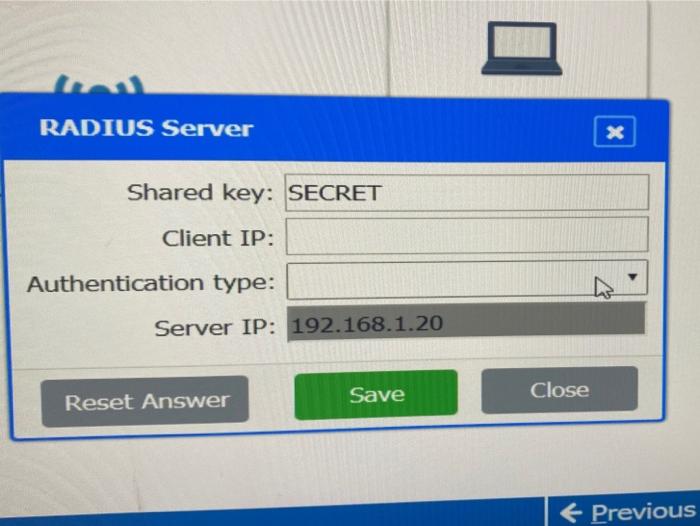This screenshot has height=526, width=700.
Task: Go back using the Previous button
Action: click(625, 512)
